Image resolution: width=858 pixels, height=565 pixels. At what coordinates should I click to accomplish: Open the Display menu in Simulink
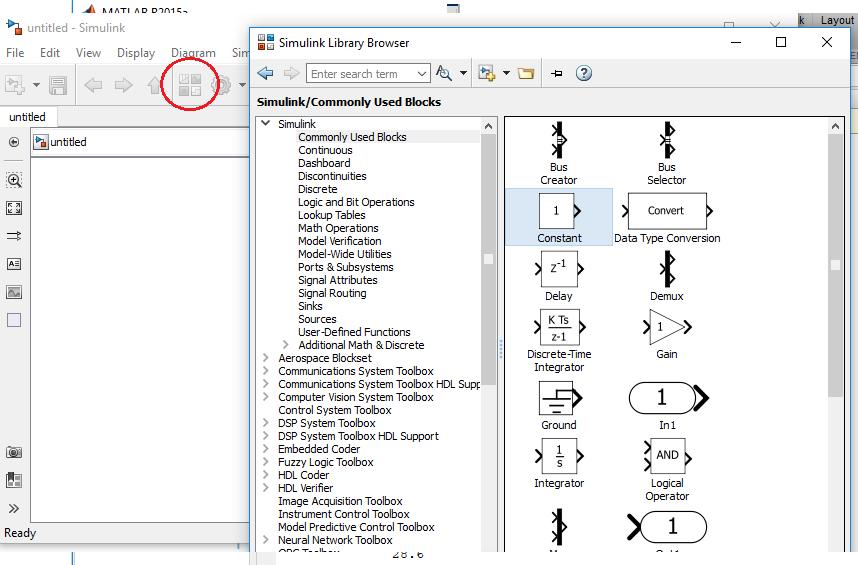pos(136,53)
